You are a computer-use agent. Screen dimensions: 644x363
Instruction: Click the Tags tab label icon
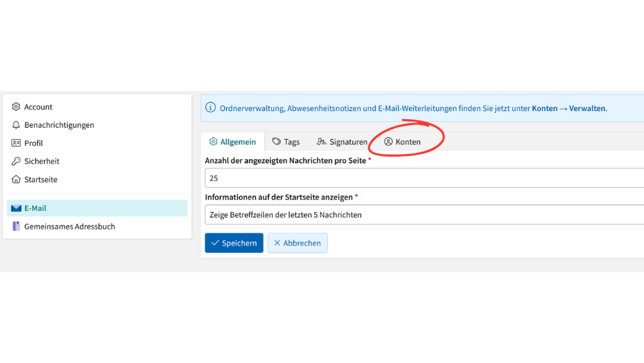276,141
